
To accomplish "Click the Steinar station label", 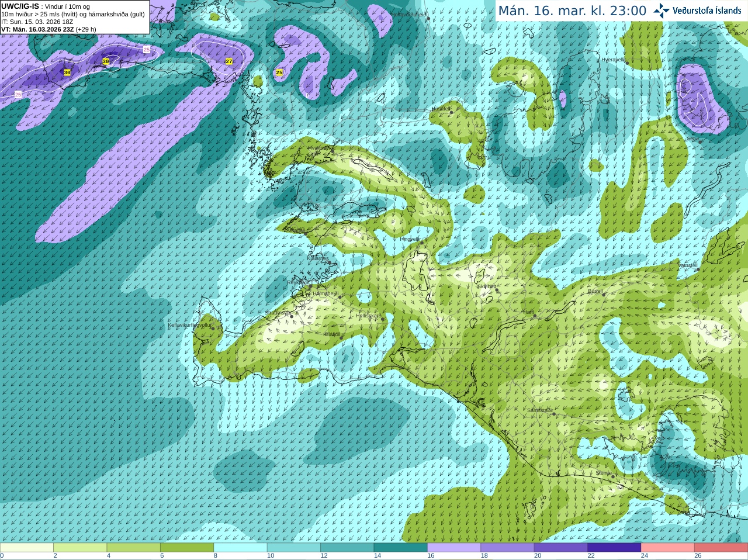I will coord(604,473).
